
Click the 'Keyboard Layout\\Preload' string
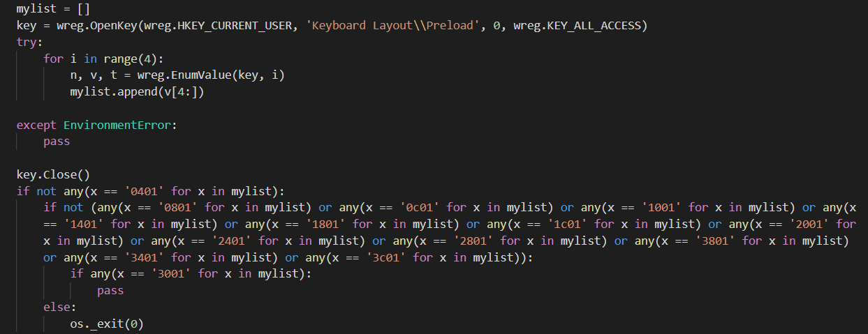pos(395,26)
